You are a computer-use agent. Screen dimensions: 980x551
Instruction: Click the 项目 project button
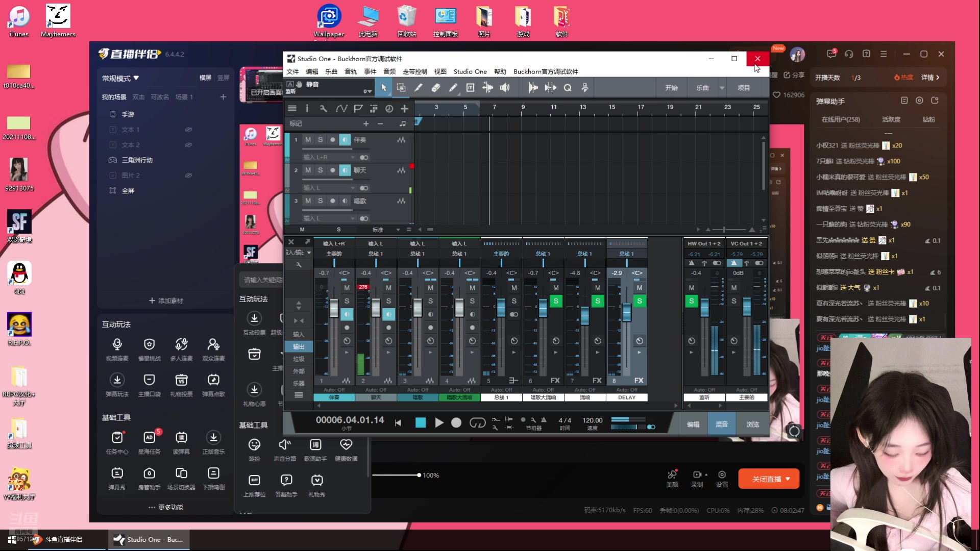pos(744,88)
